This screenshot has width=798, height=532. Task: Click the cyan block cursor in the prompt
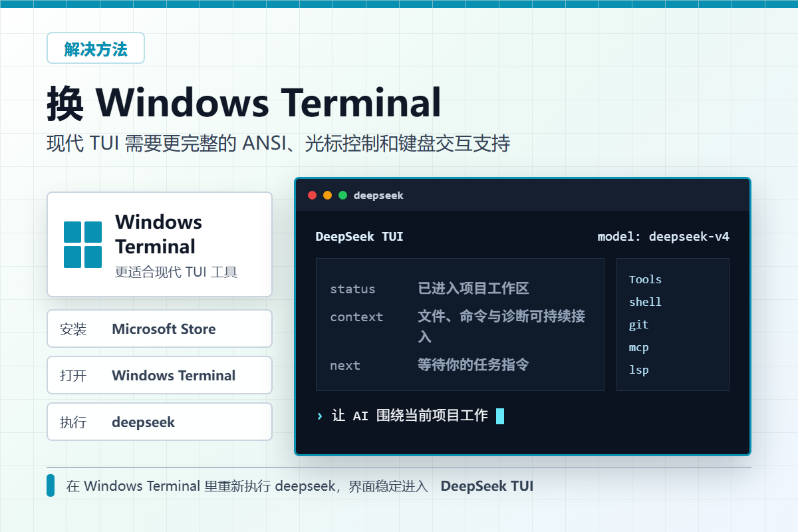pyautogui.click(x=500, y=416)
